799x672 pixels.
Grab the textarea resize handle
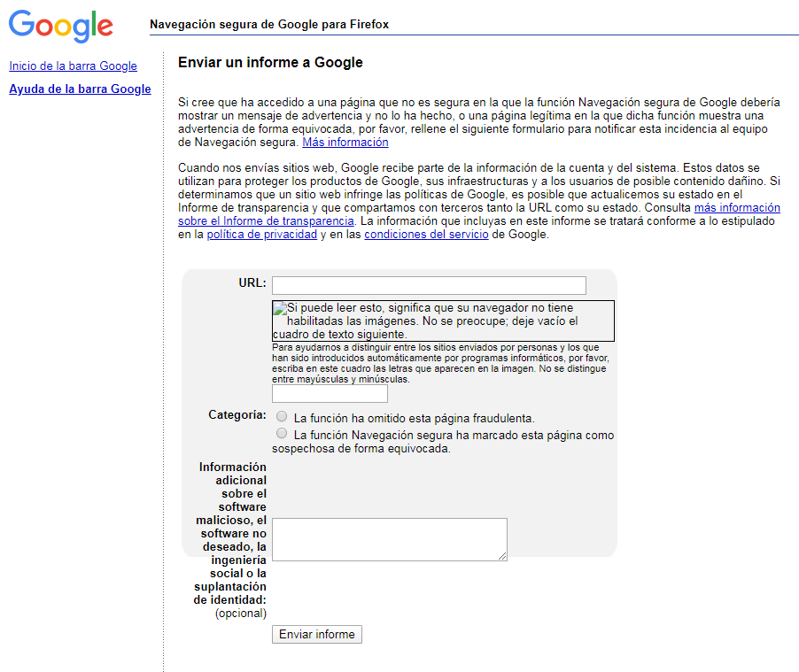(502, 556)
